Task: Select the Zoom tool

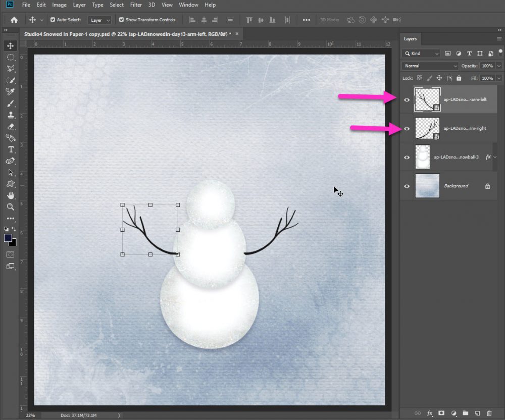Action: 10,207
